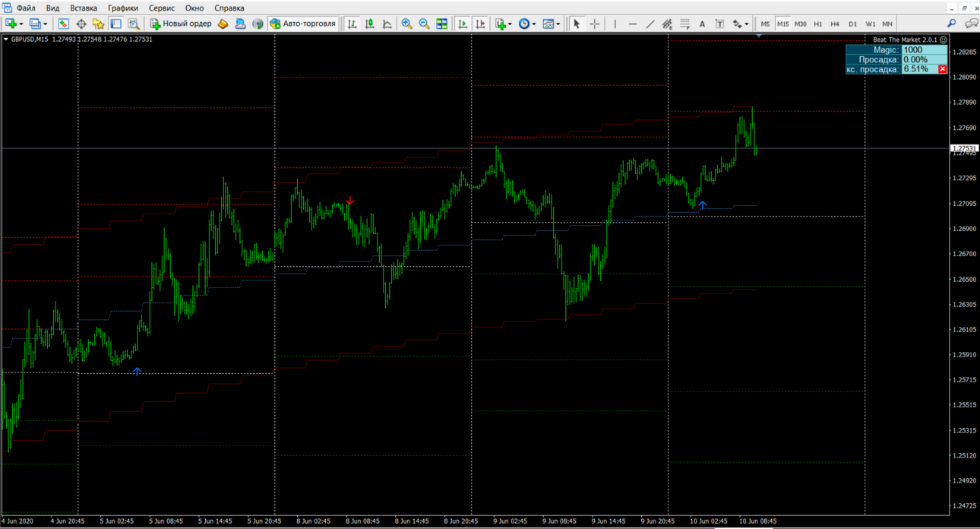Screen dimensions: 980x529
Task: Switch to the MN timeframe
Action: 887,24
